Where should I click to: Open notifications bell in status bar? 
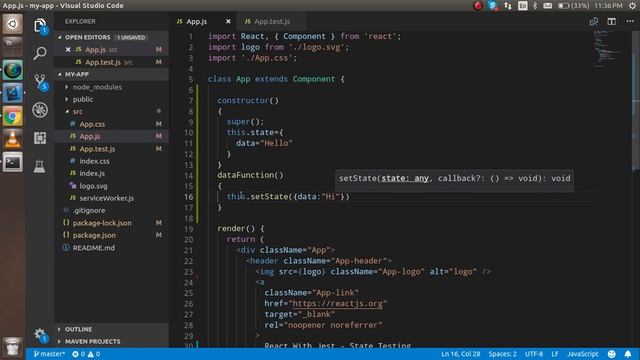click(628, 354)
